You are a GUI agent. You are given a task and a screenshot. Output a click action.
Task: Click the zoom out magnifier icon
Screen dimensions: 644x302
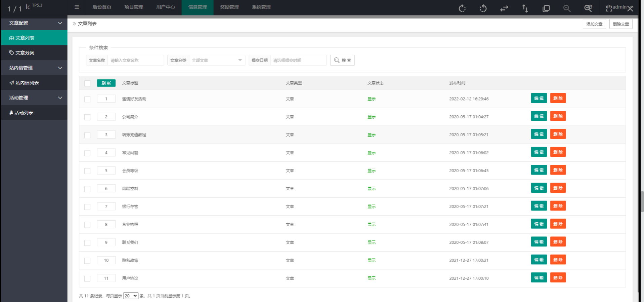click(567, 8)
